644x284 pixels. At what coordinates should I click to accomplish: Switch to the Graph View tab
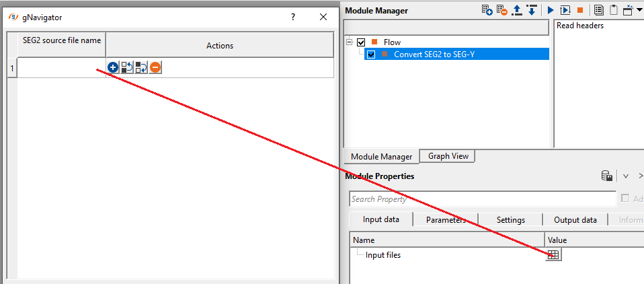pos(448,156)
